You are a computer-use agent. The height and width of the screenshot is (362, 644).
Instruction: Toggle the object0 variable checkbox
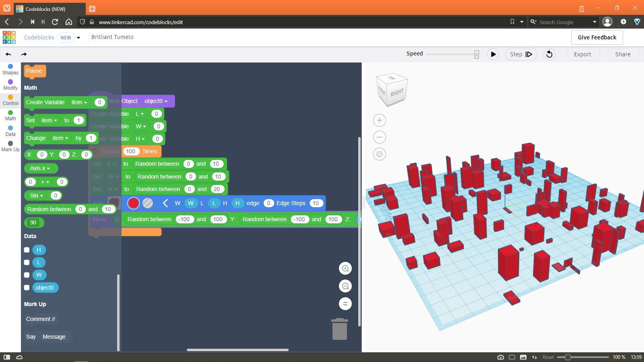click(27, 288)
